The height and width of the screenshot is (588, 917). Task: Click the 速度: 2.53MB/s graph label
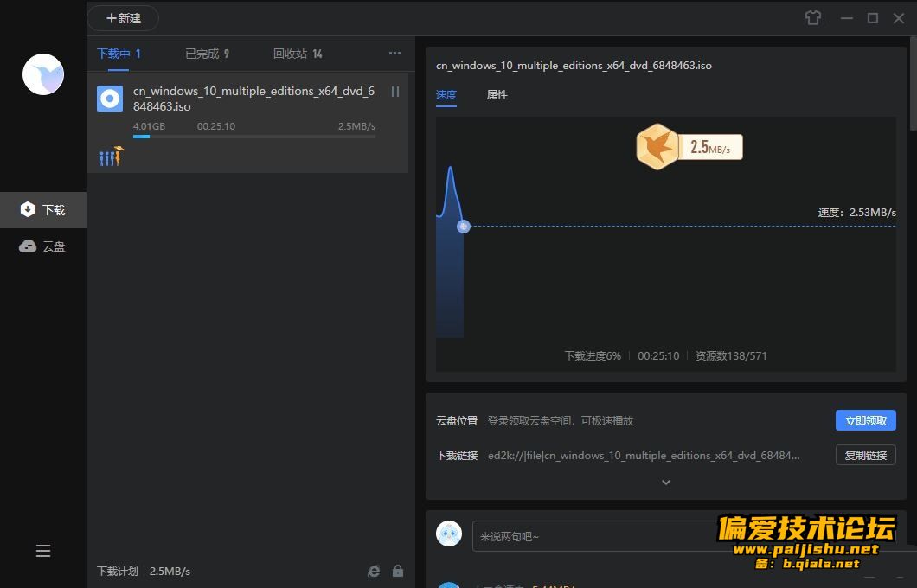[856, 212]
